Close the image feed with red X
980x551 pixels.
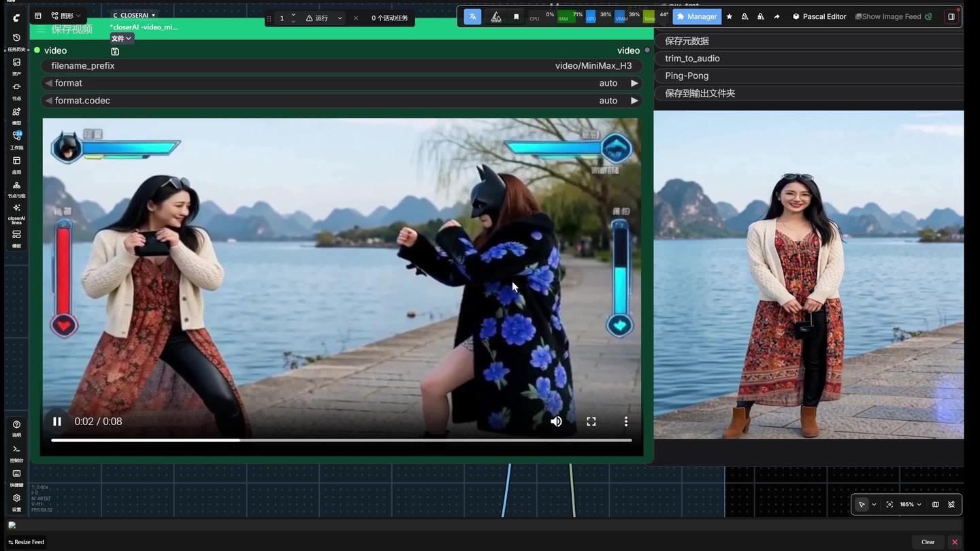tap(955, 542)
